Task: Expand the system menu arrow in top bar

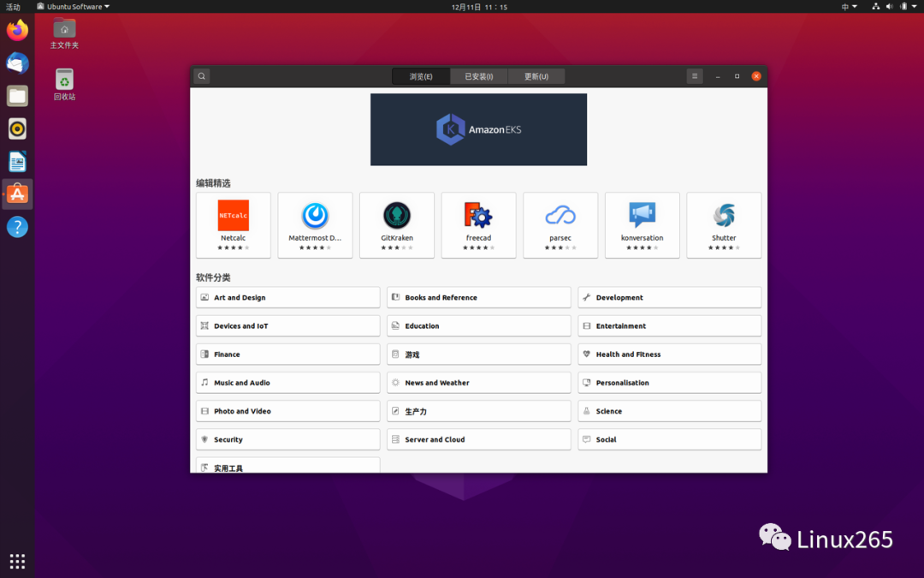Action: [915, 7]
